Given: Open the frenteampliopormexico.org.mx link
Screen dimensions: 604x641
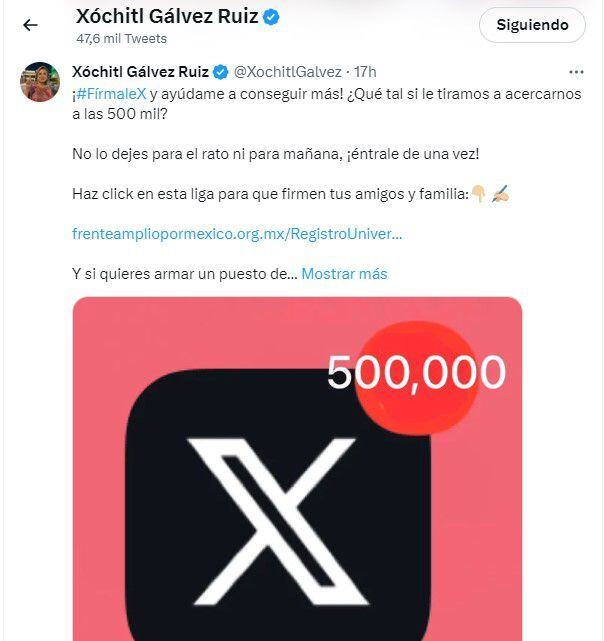Looking at the screenshot, I should (x=238, y=233).
